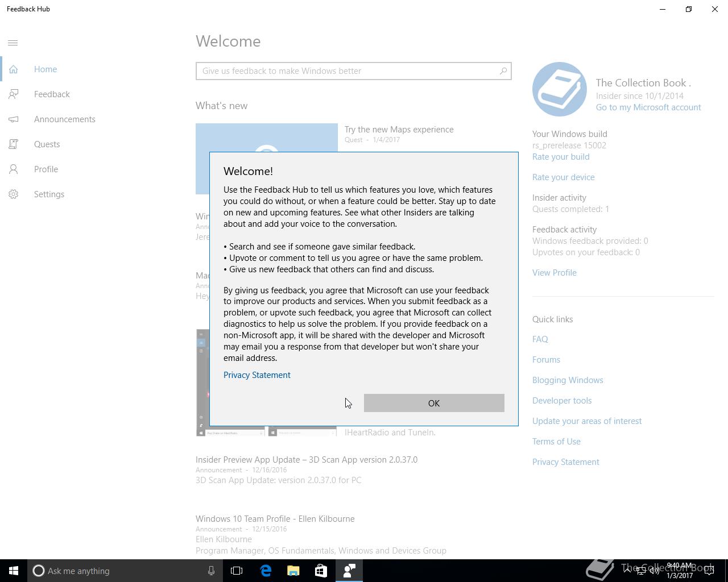Click the search magnifier icon
Screen dimensions: 728x582
pos(503,71)
